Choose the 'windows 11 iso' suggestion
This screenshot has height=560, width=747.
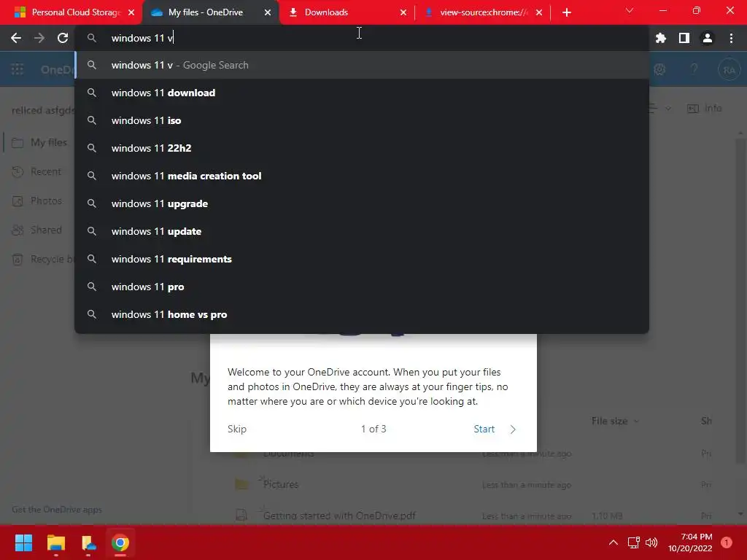coord(362,120)
